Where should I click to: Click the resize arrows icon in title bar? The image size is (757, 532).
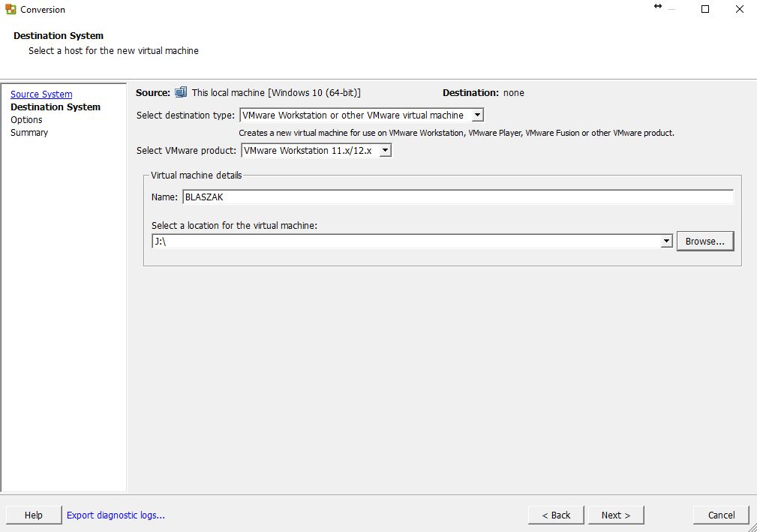pos(657,6)
